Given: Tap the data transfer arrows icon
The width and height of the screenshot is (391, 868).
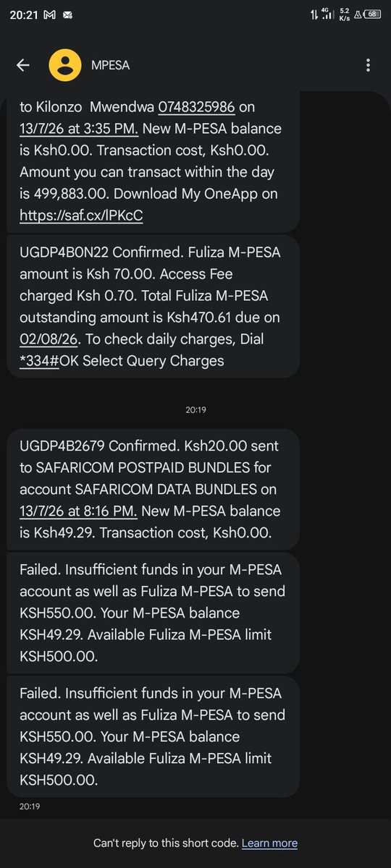Looking at the screenshot, I should (x=312, y=14).
